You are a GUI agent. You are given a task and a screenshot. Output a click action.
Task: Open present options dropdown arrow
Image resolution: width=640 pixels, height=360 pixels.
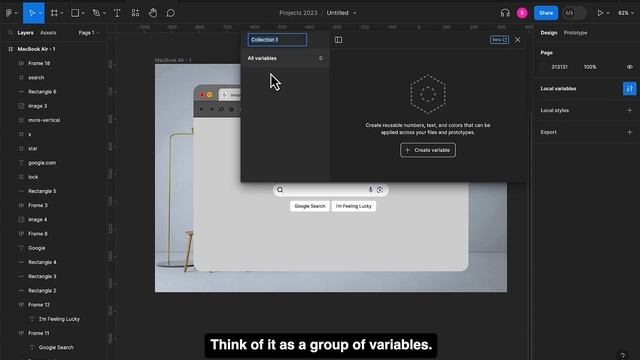pos(608,13)
